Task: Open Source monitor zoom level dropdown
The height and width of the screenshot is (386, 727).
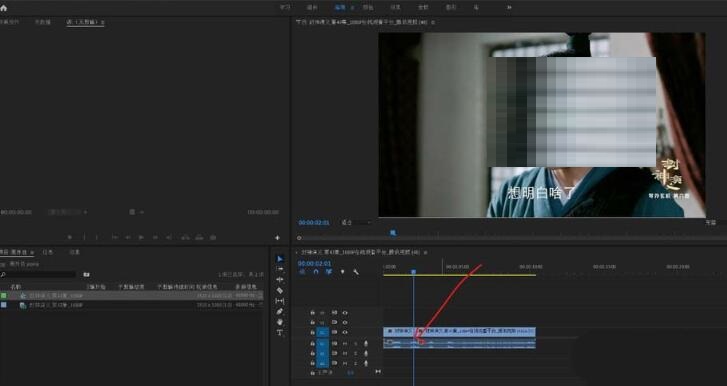Action: (68, 212)
